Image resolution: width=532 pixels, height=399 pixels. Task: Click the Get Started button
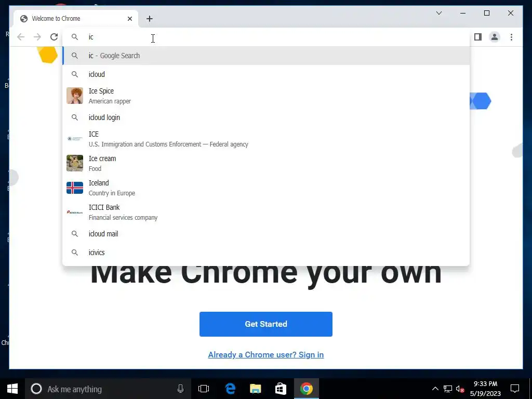tap(266, 324)
